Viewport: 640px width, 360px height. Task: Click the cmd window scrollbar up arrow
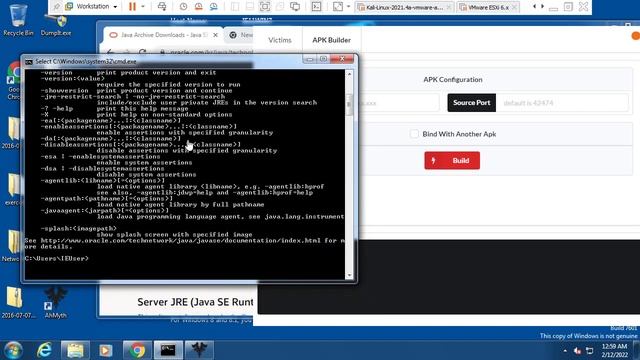pyautogui.click(x=349, y=74)
